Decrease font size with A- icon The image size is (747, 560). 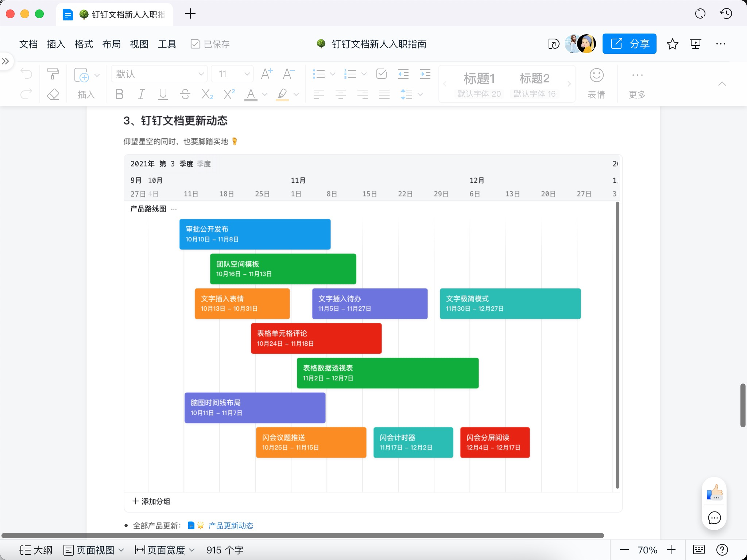(x=289, y=74)
